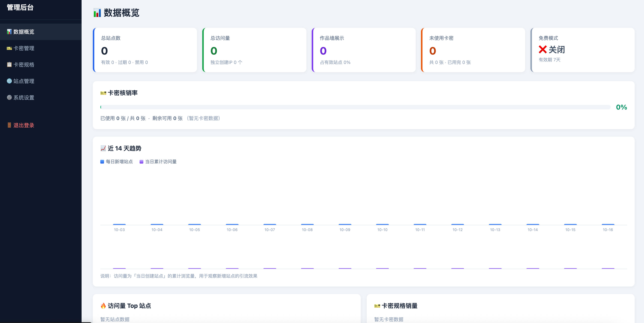The width and height of the screenshot is (644, 323).
Task: Click the ticket icon beside 卡密规格销量 heading
Action: pos(377,306)
